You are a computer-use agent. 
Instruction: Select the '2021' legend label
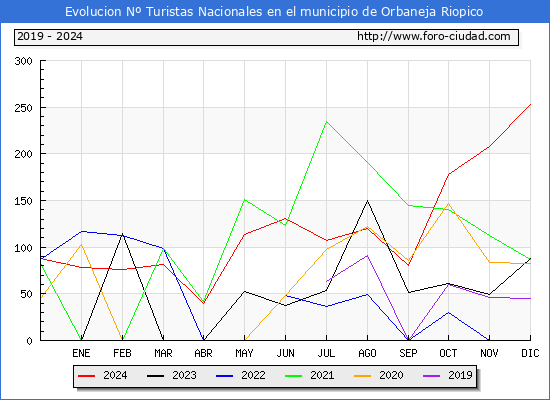pyautogui.click(x=322, y=375)
